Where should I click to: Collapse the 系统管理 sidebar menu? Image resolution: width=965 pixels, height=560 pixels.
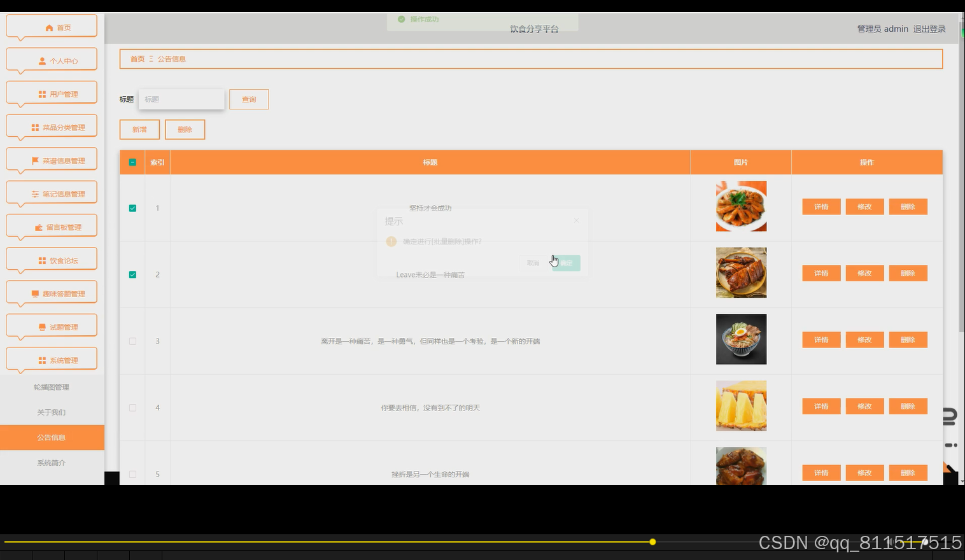[52, 360]
